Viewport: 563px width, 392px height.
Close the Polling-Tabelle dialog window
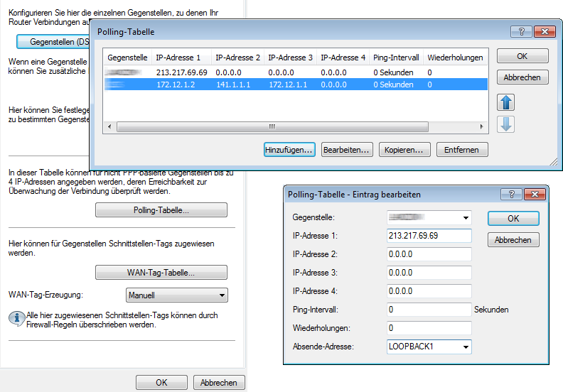pyautogui.click(x=544, y=32)
